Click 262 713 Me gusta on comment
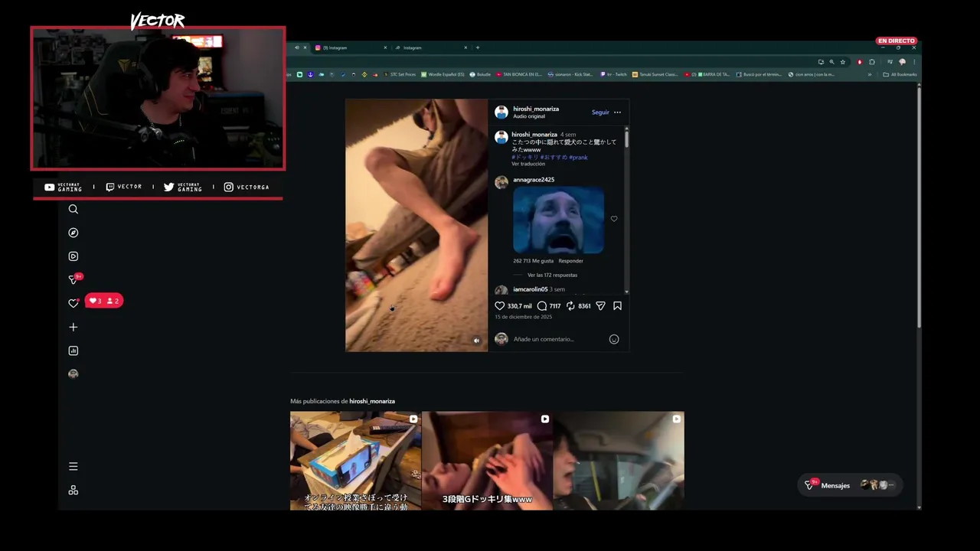Viewport: 980px width, 551px height. [x=533, y=261]
